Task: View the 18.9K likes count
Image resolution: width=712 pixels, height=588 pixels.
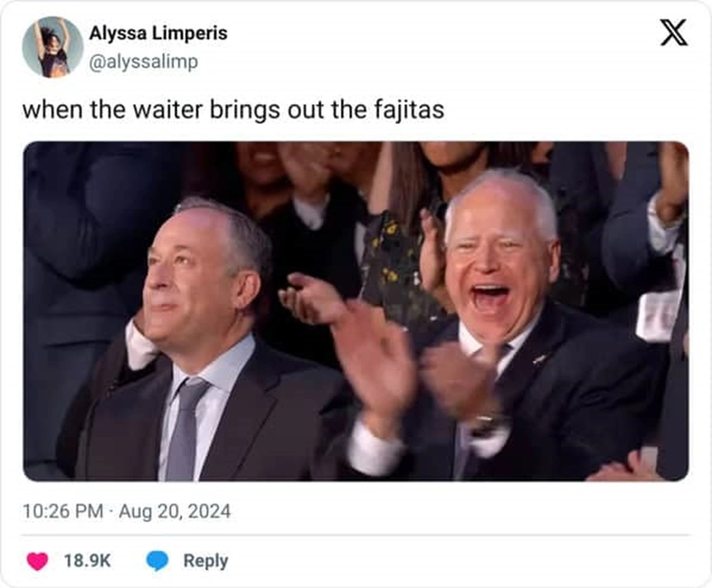Action: 87,561
